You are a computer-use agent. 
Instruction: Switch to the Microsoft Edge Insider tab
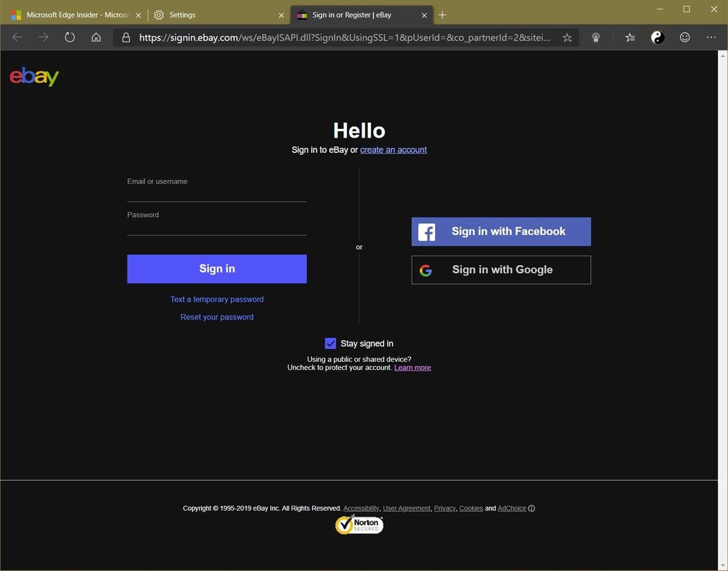point(77,15)
